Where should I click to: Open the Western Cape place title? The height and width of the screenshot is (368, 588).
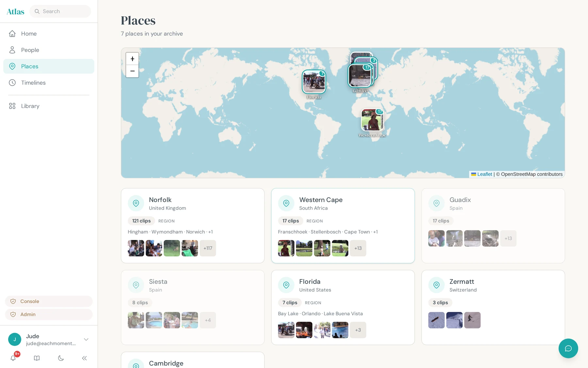[321, 200]
